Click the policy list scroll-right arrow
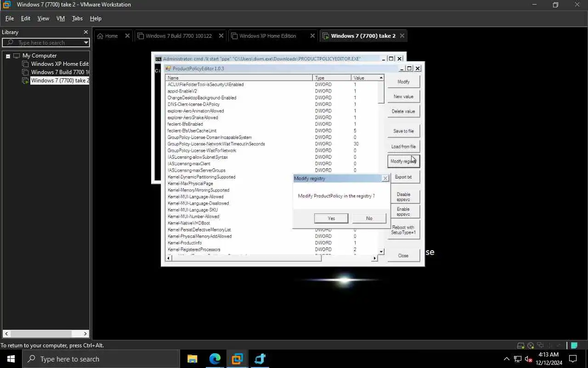The height and width of the screenshot is (368, 588). point(375,258)
